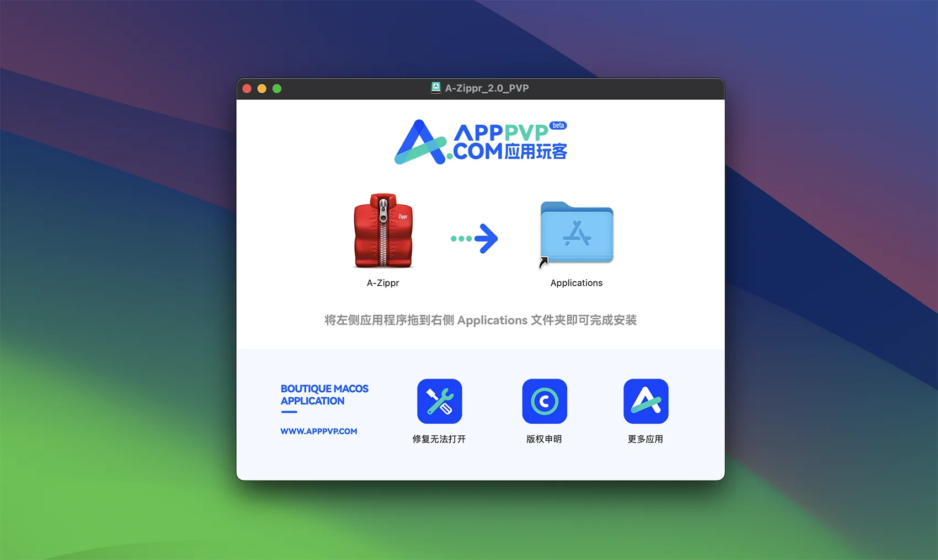Screen dimensions: 938x560
Task: Zoom the window with the green button
Action: 277,88
